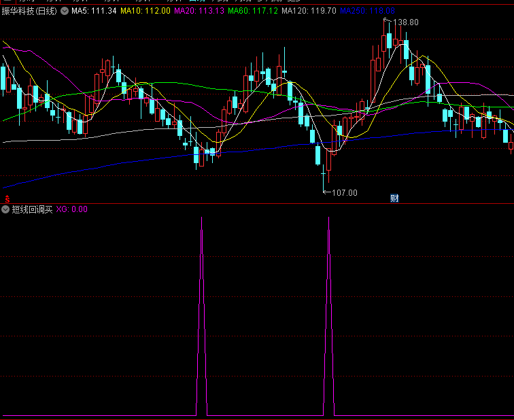Viewport: 514px width, 420px height.
Task: Click the 振华科技(日线) stock title
Action: pos(30,12)
